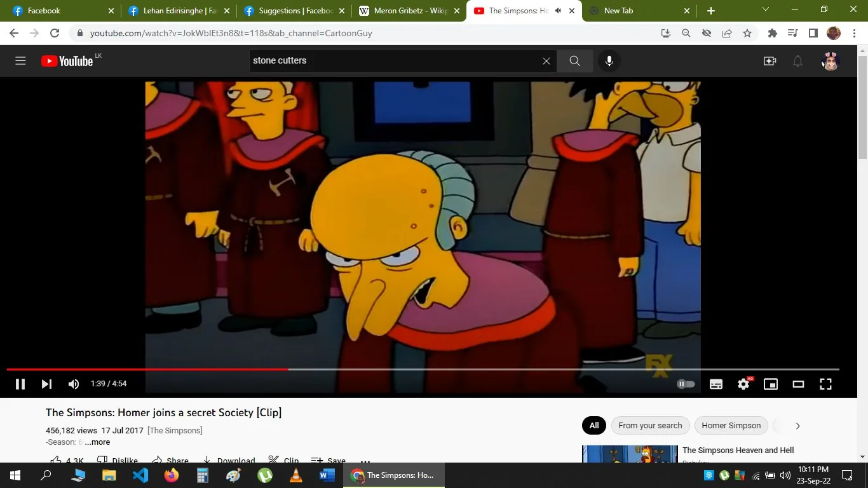The height and width of the screenshot is (488, 868).
Task: Pause the video
Action: tap(20, 384)
